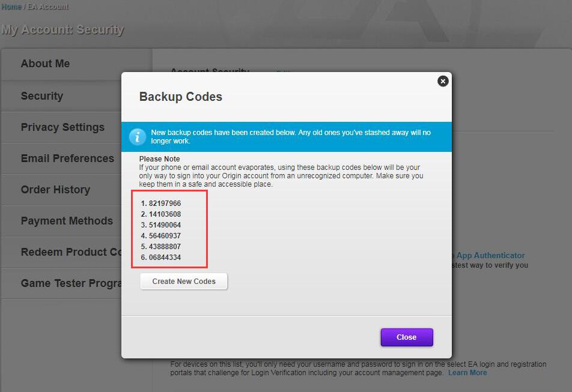Screen dimensions: 572x392
Task: Open Privacy Settings from the sidebar
Action: (x=62, y=127)
